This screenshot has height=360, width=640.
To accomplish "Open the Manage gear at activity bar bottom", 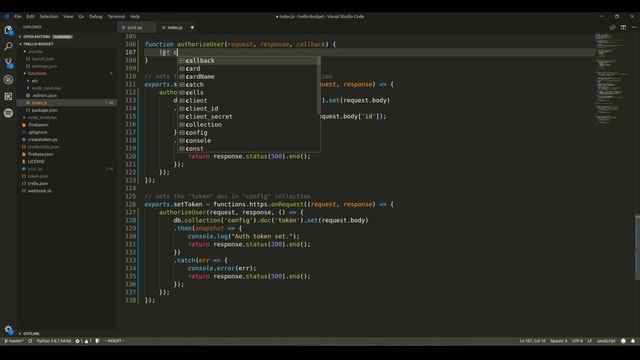I will point(8,329).
